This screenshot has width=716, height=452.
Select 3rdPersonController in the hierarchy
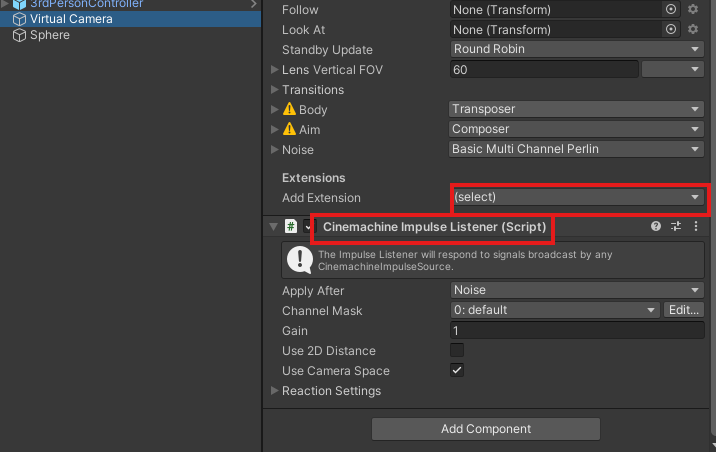coord(86,4)
